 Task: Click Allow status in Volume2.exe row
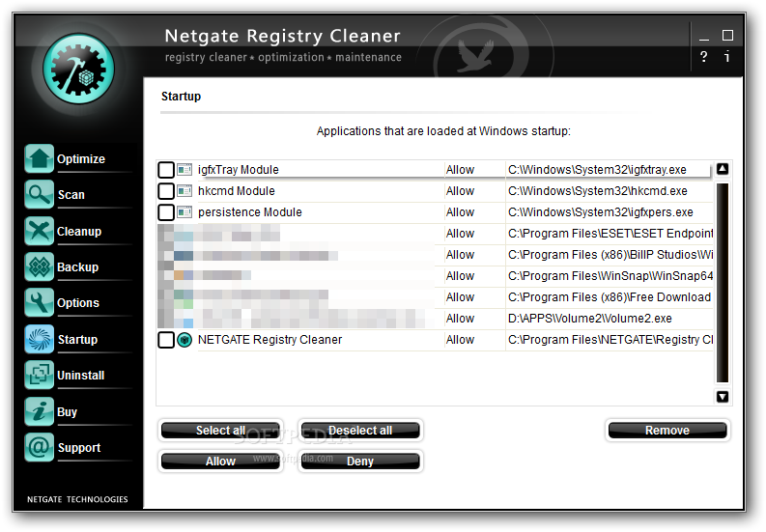[460, 319]
